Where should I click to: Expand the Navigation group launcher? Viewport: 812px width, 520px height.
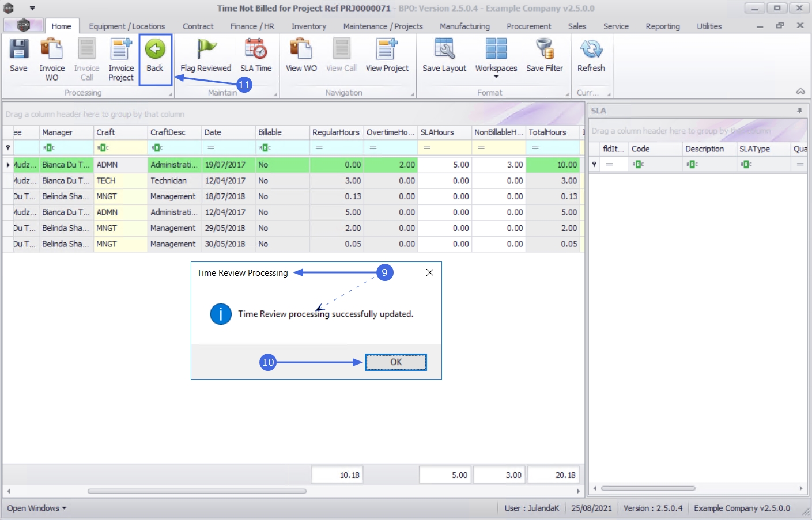pyautogui.click(x=412, y=94)
